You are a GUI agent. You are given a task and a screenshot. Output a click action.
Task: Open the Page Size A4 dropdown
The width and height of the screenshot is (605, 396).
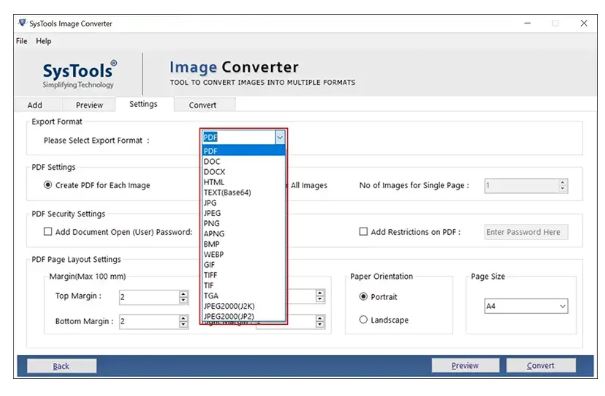pyautogui.click(x=526, y=306)
